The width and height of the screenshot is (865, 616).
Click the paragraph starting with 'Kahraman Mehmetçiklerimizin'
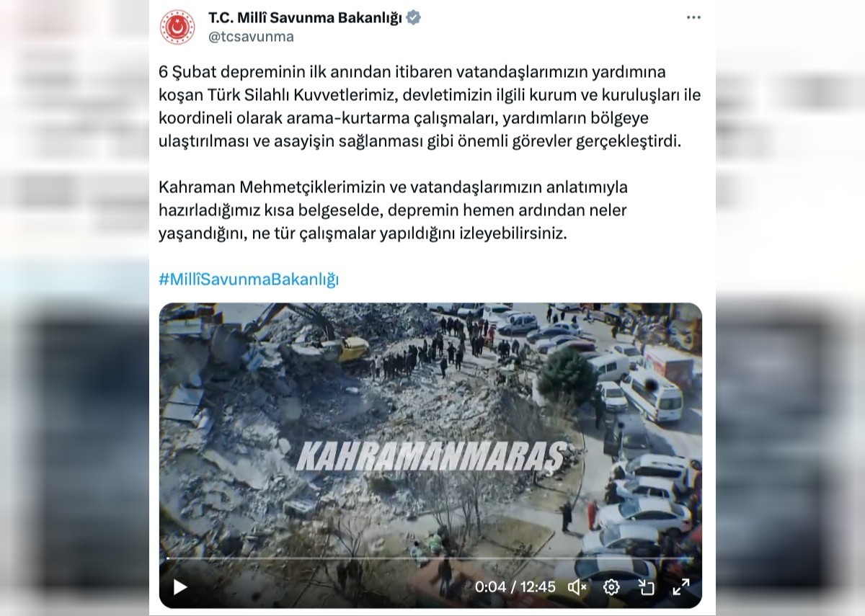(394, 210)
